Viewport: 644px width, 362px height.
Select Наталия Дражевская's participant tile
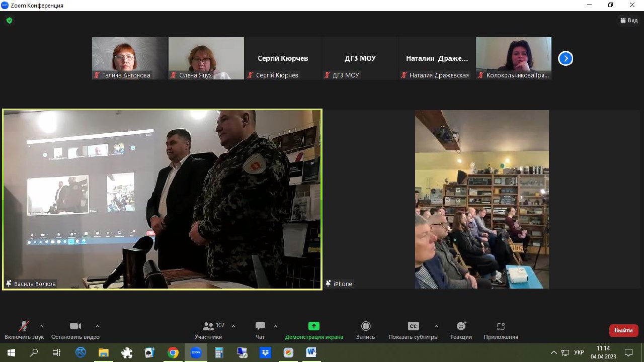point(437,58)
